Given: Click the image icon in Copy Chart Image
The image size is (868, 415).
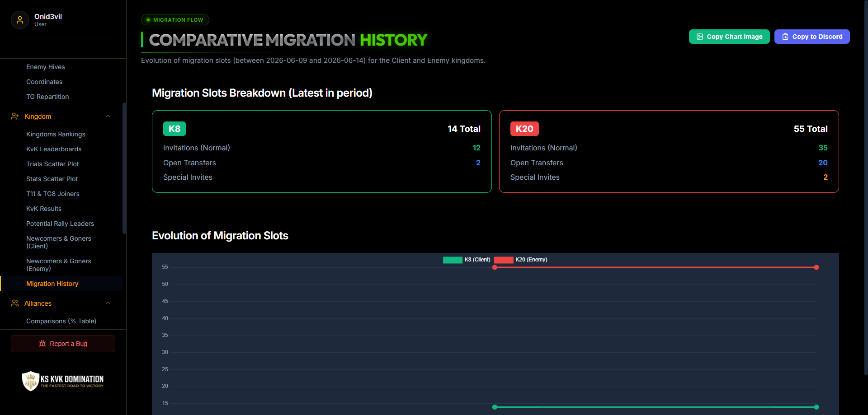Looking at the screenshot, I should point(700,37).
